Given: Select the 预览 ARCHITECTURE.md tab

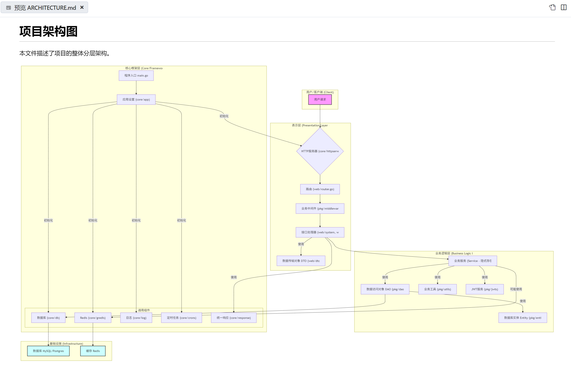Looking at the screenshot, I should tap(45, 8).
